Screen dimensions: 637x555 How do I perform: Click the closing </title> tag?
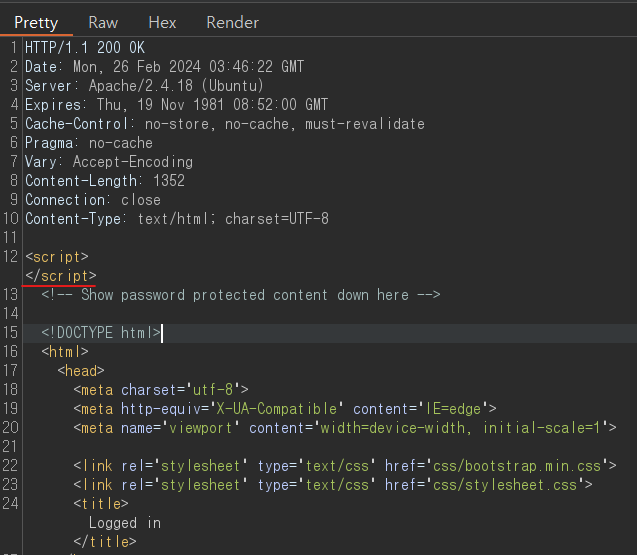click(105, 542)
